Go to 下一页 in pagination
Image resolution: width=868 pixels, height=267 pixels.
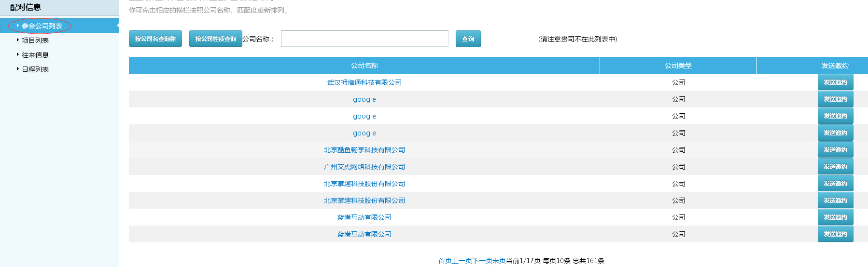[482, 261]
